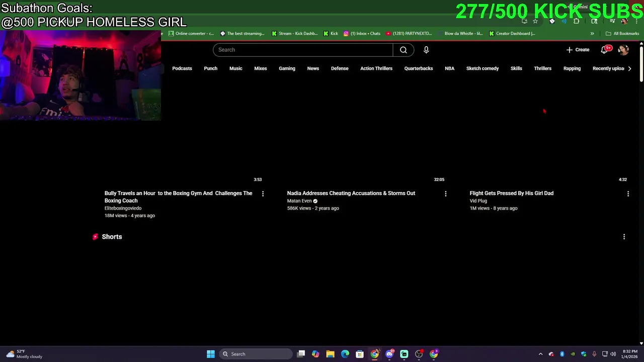The height and width of the screenshot is (362, 644).
Task: Select the Defense category chip
Action: click(340, 68)
